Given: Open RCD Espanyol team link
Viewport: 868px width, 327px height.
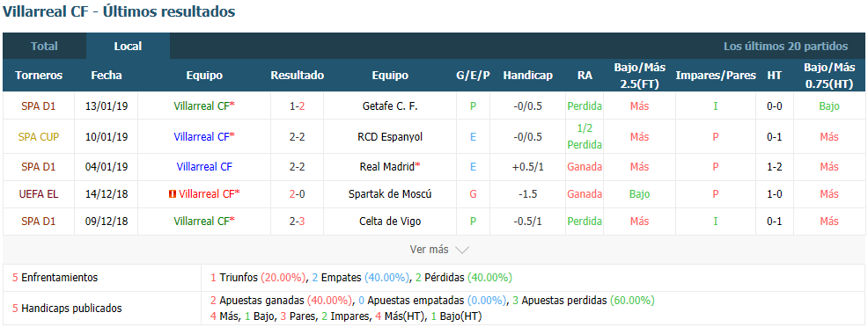Looking at the screenshot, I should 390,136.
